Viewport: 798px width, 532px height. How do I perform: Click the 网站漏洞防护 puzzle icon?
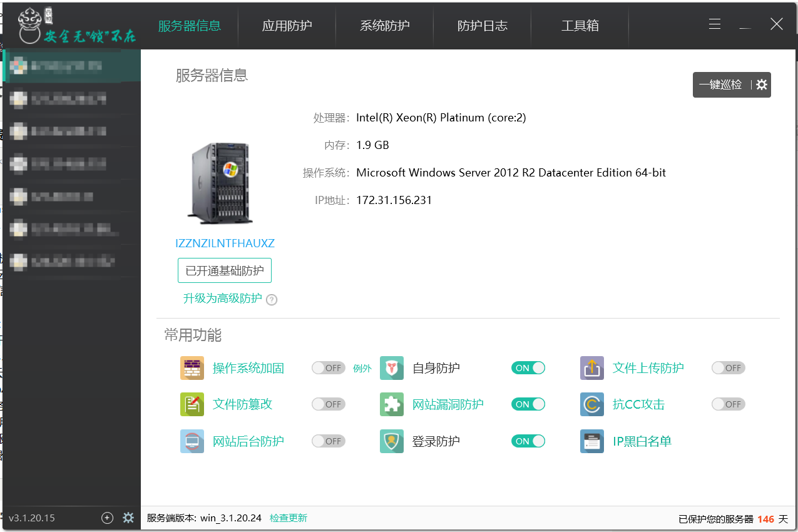pyautogui.click(x=392, y=404)
